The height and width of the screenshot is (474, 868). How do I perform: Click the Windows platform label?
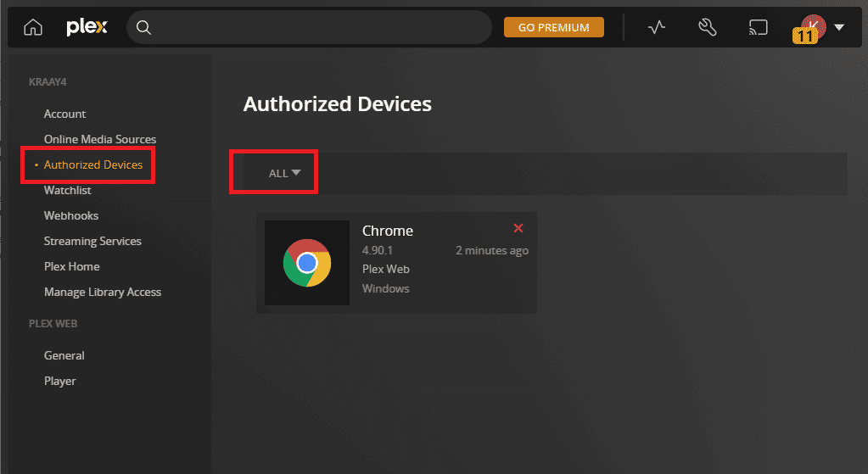point(386,288)
